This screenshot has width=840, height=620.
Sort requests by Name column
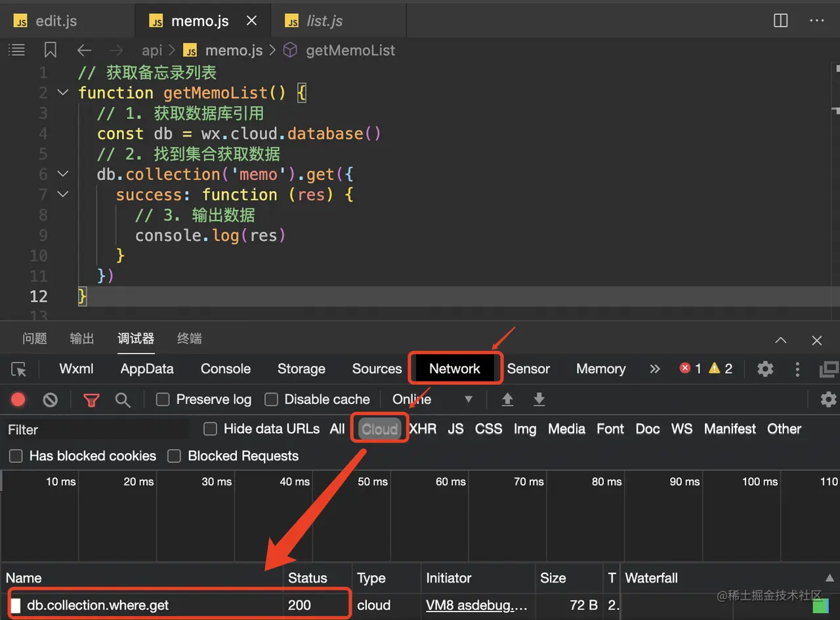(x=142, y=578)
